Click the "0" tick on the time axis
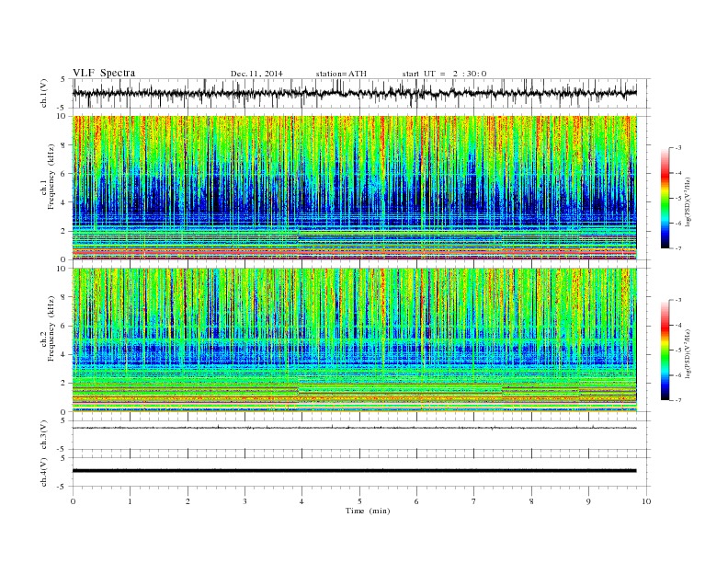Screen dimensions: 728x563 pos(73,501)
